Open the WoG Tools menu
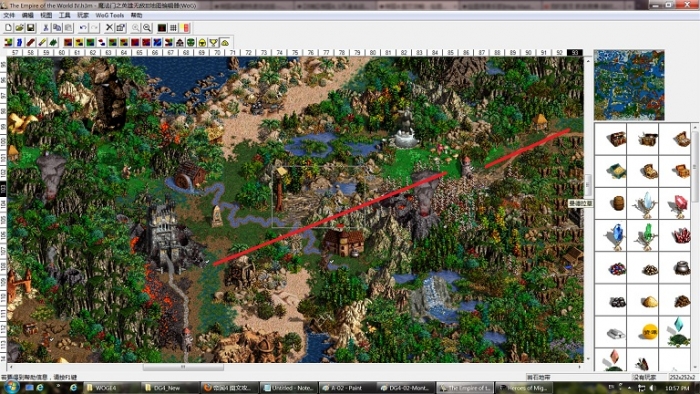The width and height of the screenshot is (700, 394). coord(109,15)
